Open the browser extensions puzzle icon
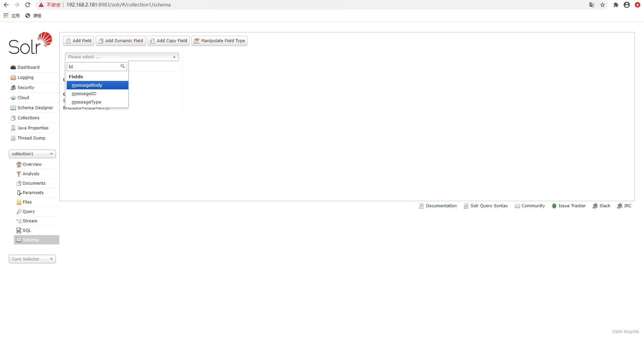Image resolution: width=644 pixels, height=337 pixels. (x=616, y=5)
